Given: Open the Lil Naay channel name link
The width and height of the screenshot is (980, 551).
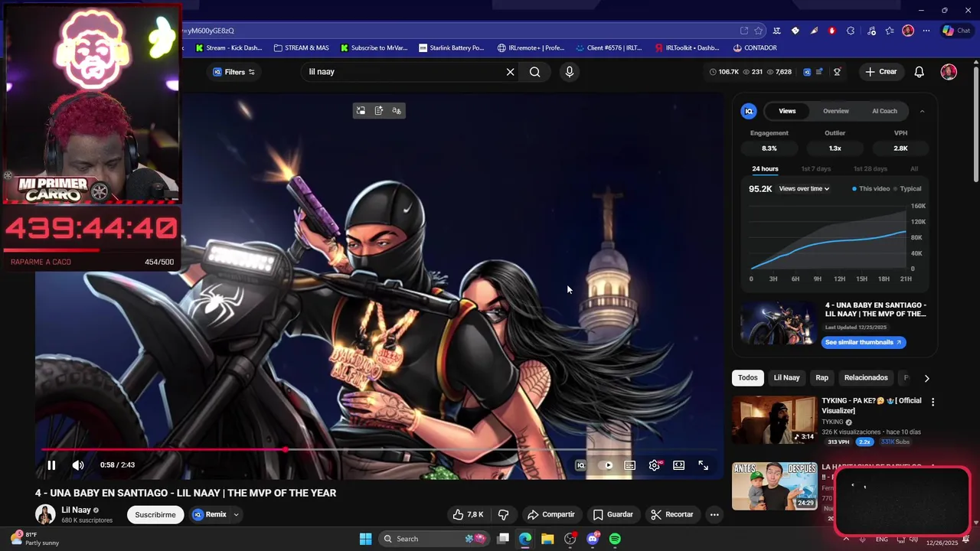Looking at the screenshot, I should tap(76, 510).
